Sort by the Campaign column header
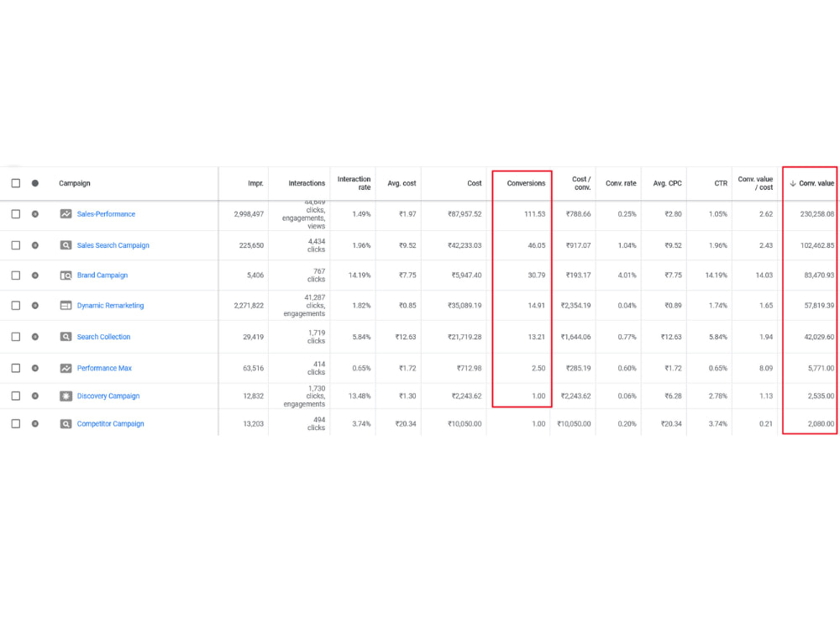This screenshot has height=630, width=840. (75, 183)
